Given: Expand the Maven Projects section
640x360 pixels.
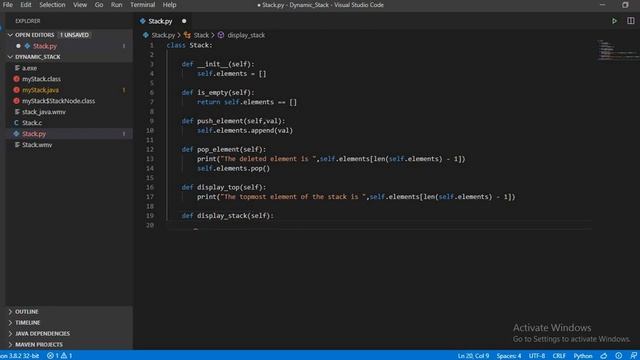Looking at the screenshot, I should (10, 344).
